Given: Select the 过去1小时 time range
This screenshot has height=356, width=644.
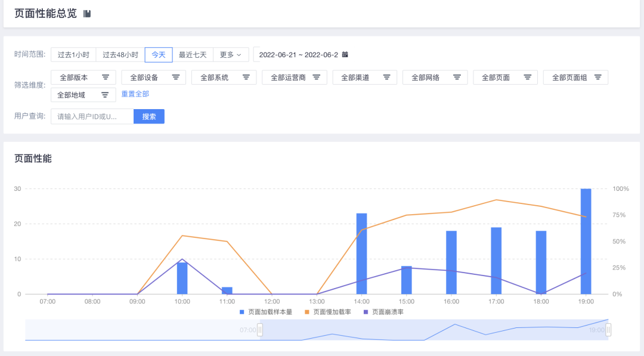Looking at the screenshot, I should click(x=73, y=55).
